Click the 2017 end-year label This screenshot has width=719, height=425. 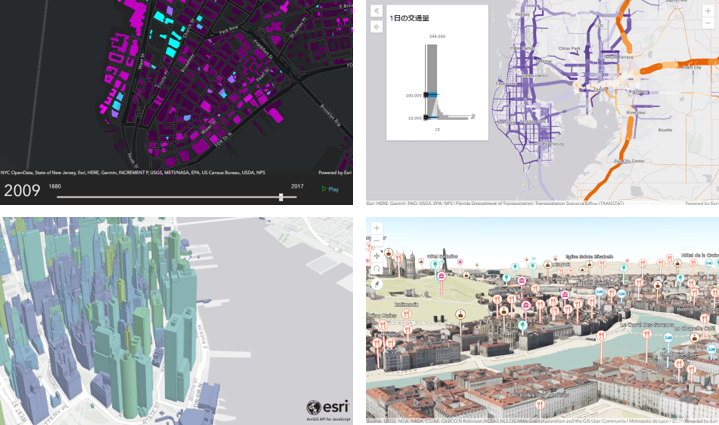(x=297, y=186)
